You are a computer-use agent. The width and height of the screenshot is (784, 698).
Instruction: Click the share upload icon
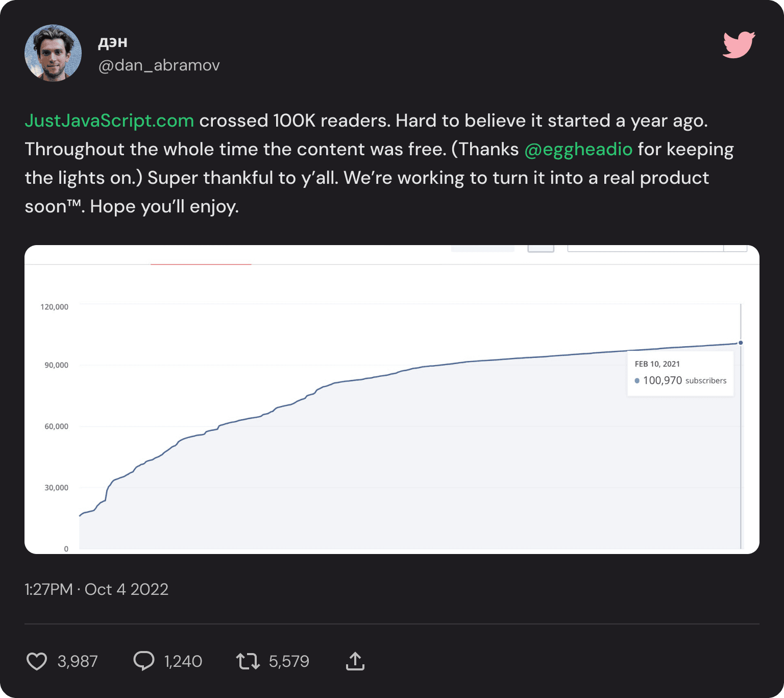(355, 661)
